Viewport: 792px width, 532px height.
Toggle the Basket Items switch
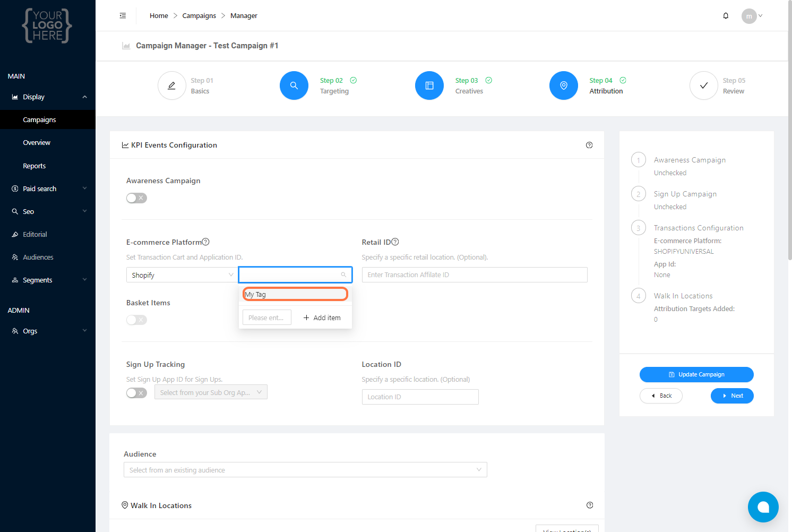[x=136, y=320]
